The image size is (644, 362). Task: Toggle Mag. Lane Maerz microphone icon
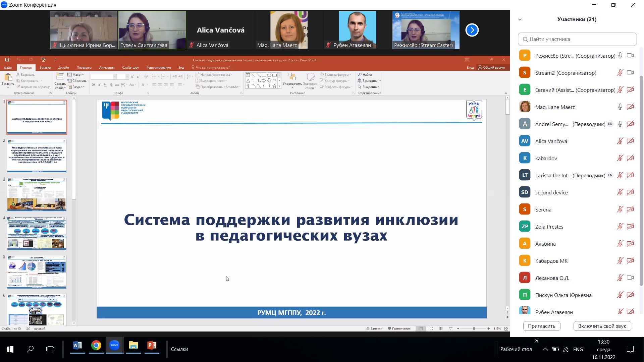click(620, 107)
